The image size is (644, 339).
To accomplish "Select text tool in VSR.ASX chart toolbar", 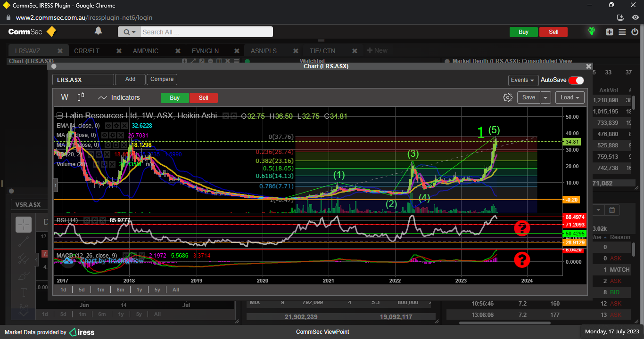I will pos(24,292).
